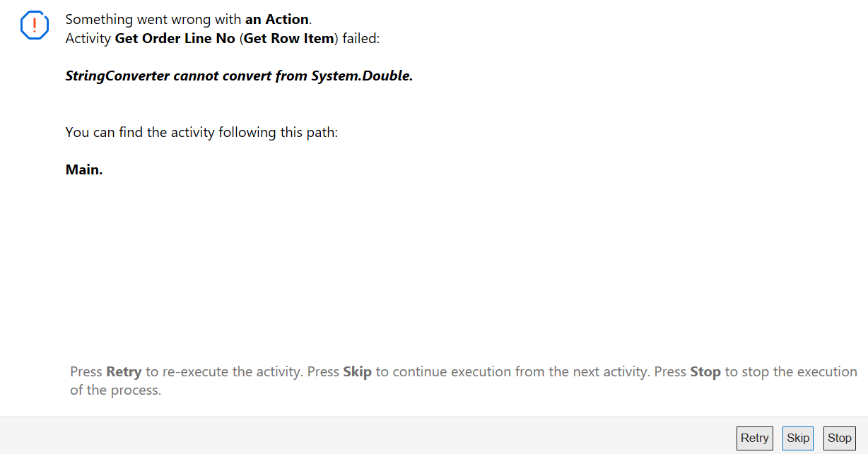Click the 'You can find the activity' line
Screen dimensions: 868x454
201,132
